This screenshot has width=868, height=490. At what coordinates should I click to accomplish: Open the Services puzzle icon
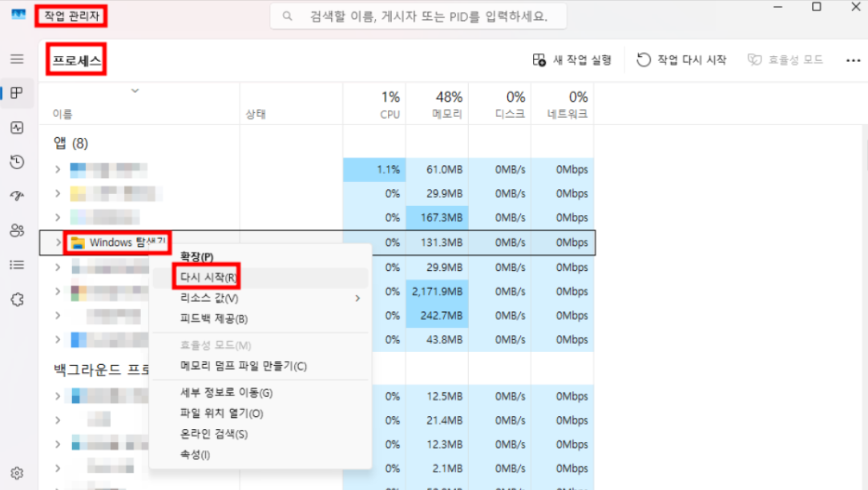point(17,299)
